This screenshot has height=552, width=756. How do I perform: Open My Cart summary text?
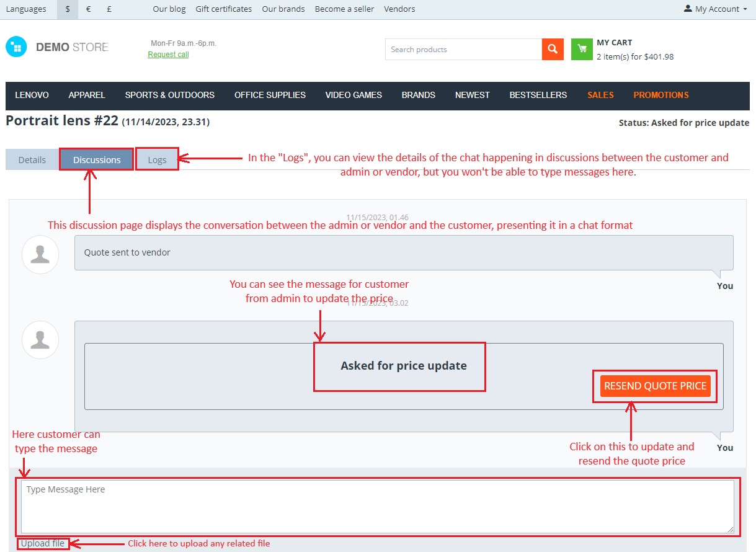coord(635,50)
